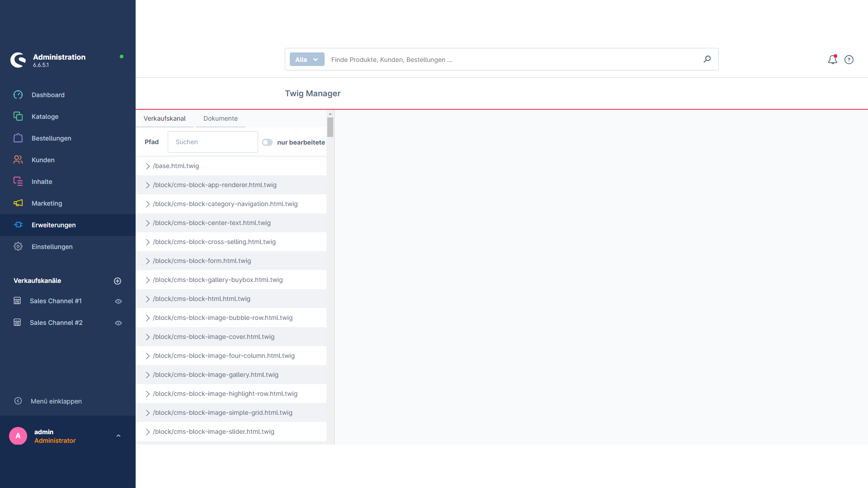Click the Marketing navigation icon

coord(19,203)
